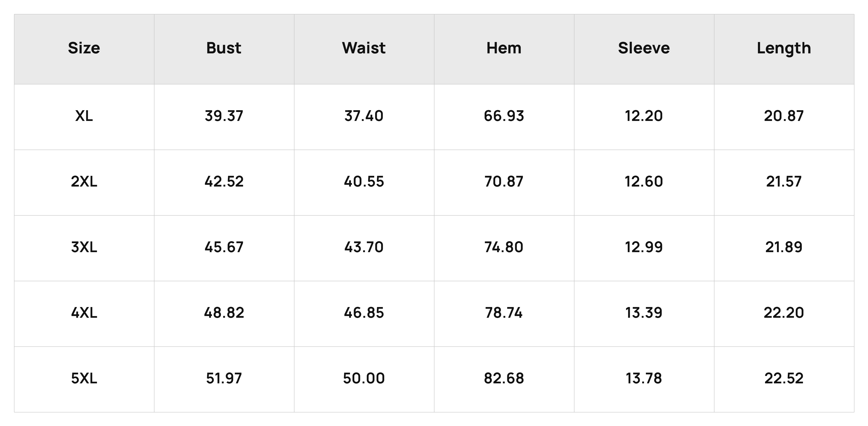868x426 pixels.
Task: Select the 4XL sleeve value 13.39
Action: (644, 313)
